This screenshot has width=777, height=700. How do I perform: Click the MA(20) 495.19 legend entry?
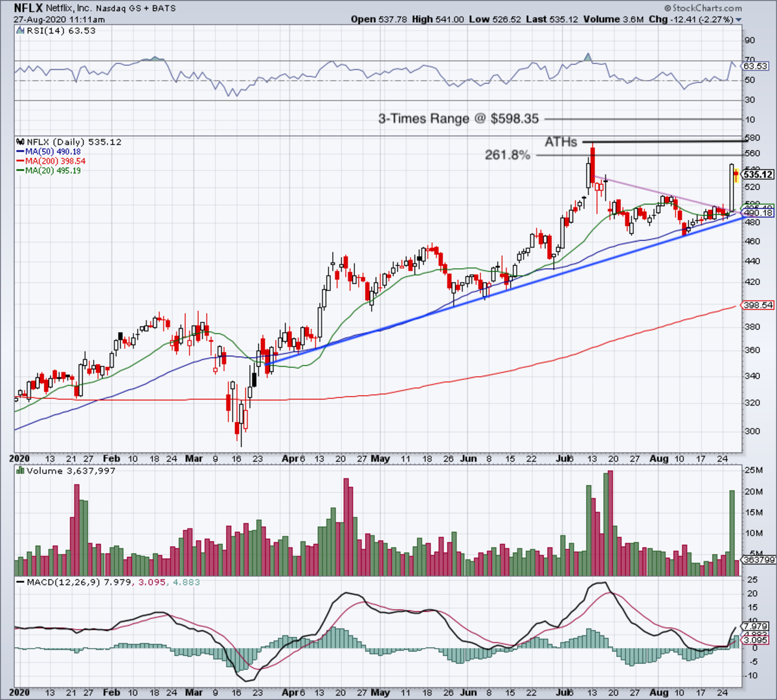pos(53,171)
